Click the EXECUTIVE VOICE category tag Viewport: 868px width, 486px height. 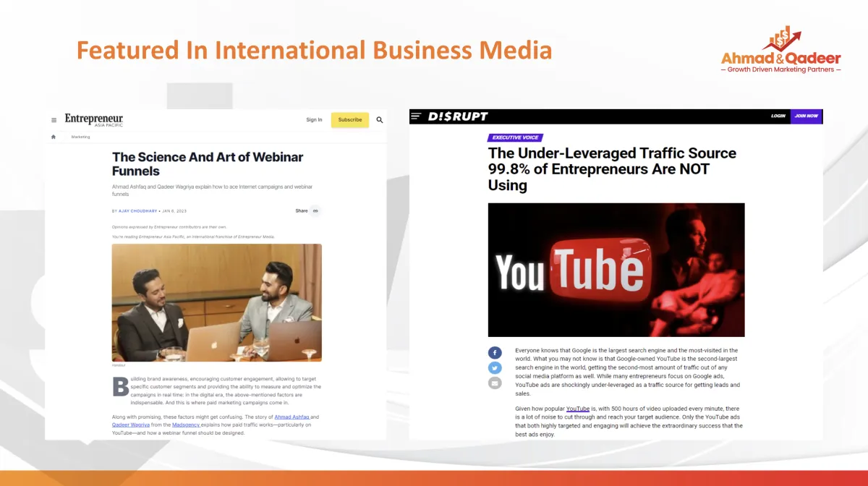click(x=516, y=137)
